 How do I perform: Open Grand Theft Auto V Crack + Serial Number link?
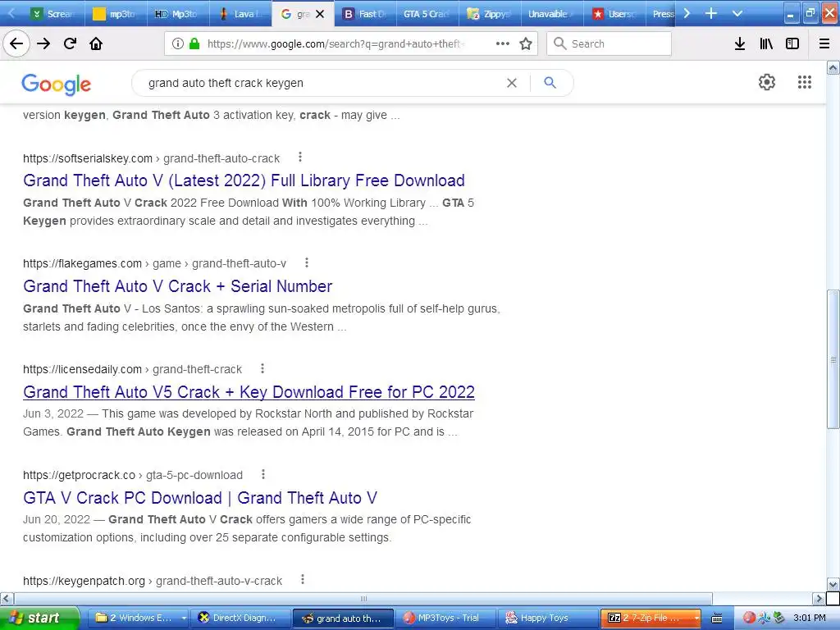[177, 286]
